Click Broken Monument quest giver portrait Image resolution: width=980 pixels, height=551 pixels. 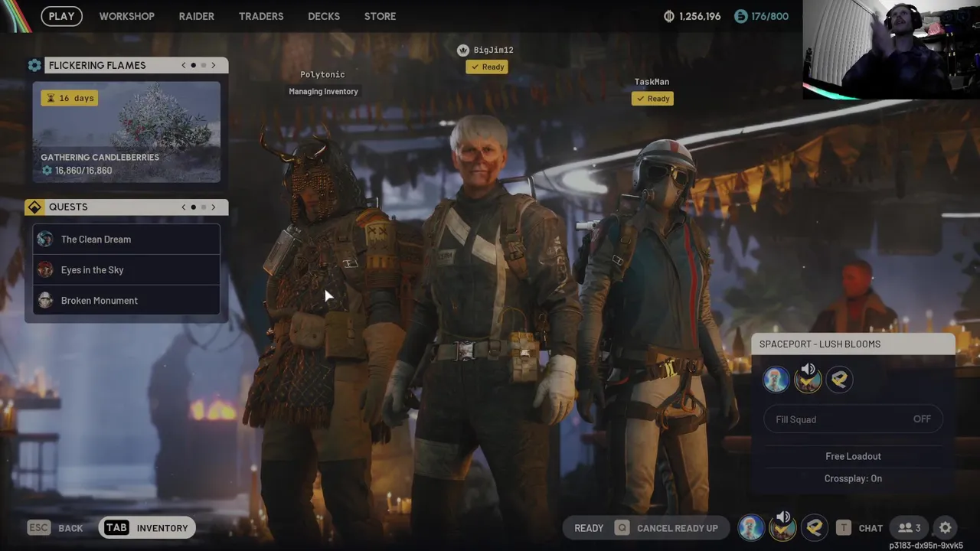[x=45, y=300]
